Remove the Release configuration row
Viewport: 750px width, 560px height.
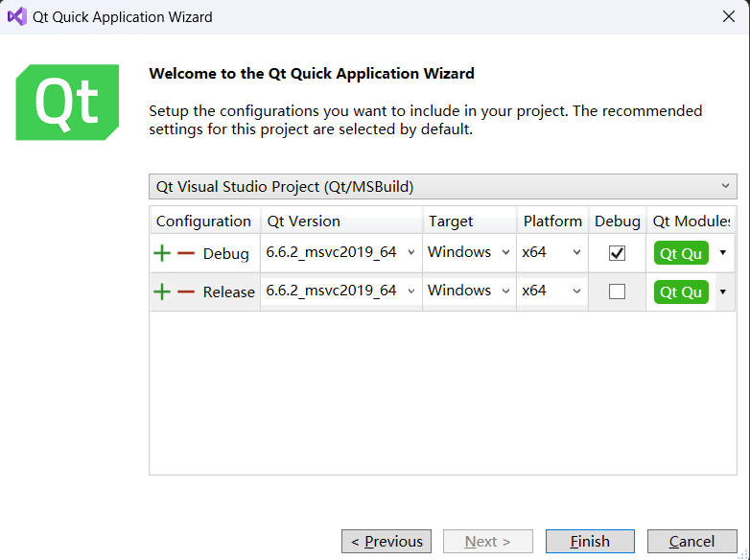pos(186,292)
